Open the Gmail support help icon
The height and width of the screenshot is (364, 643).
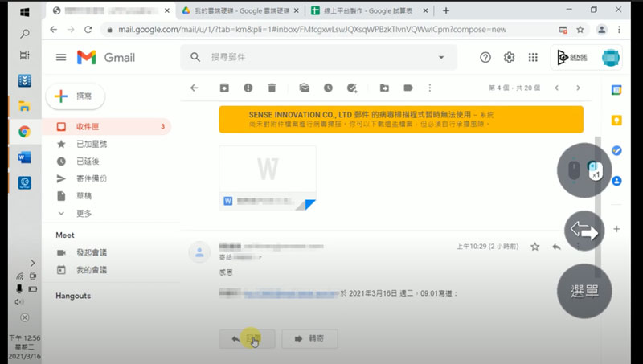tap(485, 57)
